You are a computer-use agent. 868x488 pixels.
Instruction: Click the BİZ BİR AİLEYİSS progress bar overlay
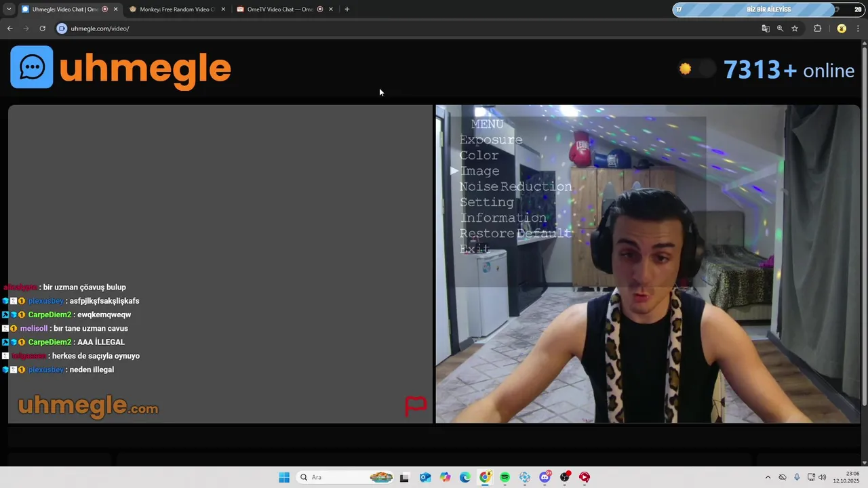pyautogui.click(x=768, y=9)
